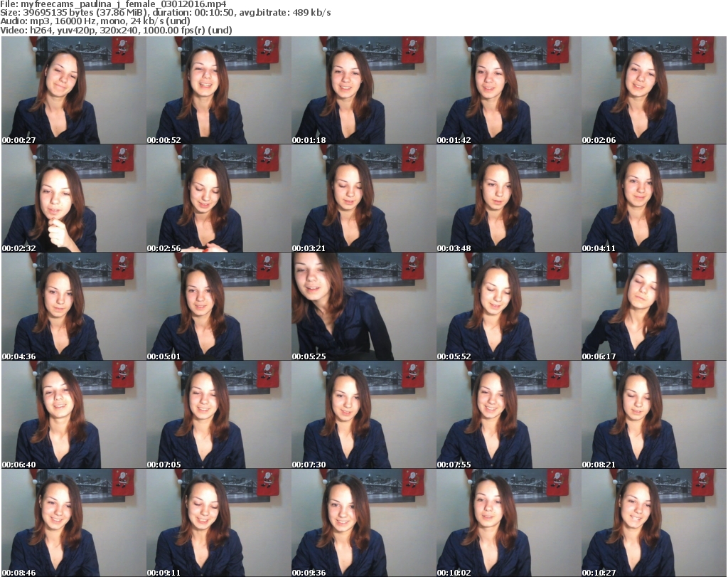Select the thumbnail stamped 00:10:27
This screenshot has width=728, height=577.
[x=654, y=523]
